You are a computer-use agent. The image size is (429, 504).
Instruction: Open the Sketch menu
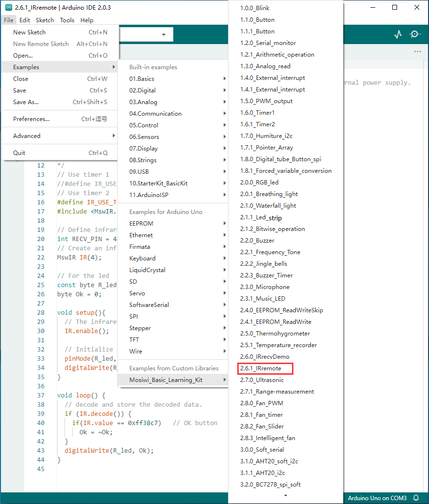[x=45, y=20]
